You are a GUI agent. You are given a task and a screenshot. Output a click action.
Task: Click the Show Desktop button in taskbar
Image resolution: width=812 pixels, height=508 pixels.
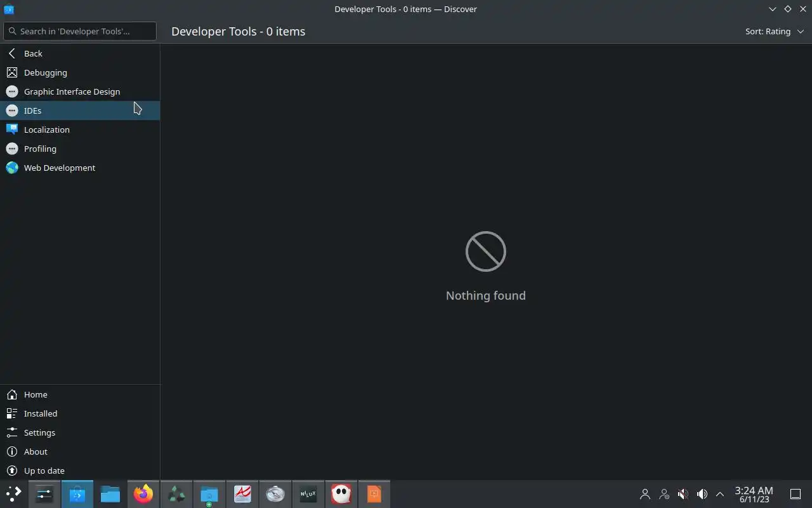pos(796,494)
